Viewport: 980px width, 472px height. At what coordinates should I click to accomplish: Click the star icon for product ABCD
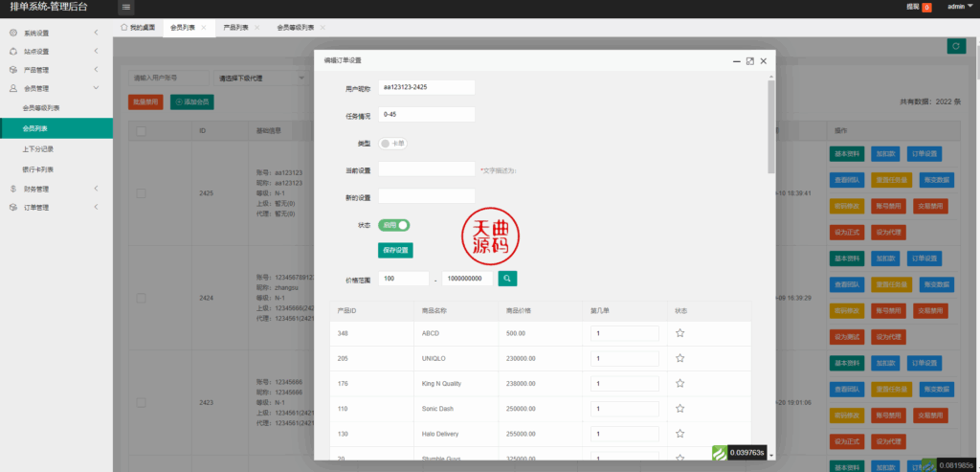click(680, 333)
